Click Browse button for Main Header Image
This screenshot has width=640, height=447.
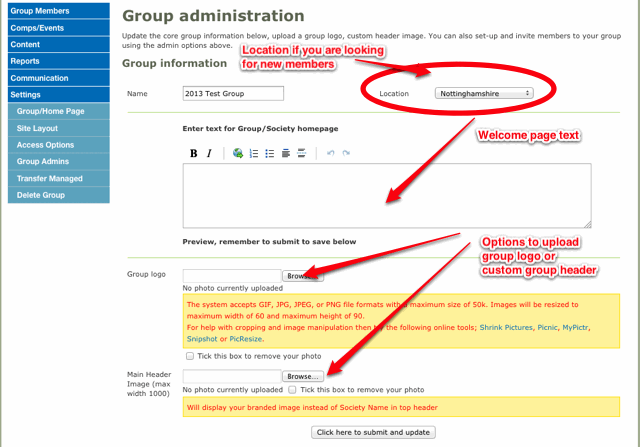click(x=303, y=376)
